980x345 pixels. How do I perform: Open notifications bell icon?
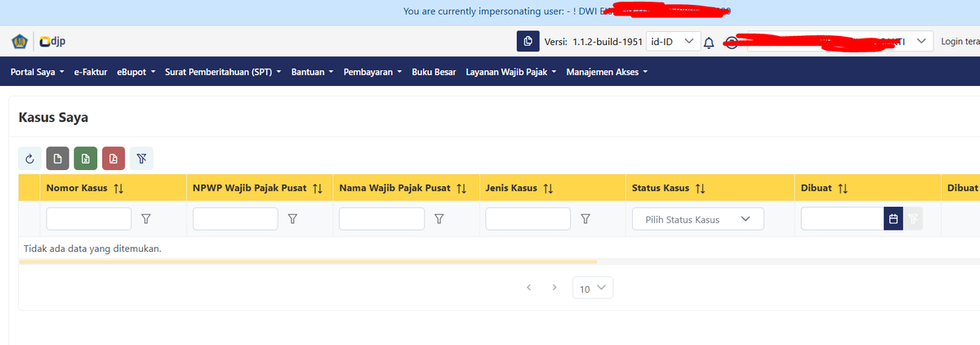pos(709,42)
